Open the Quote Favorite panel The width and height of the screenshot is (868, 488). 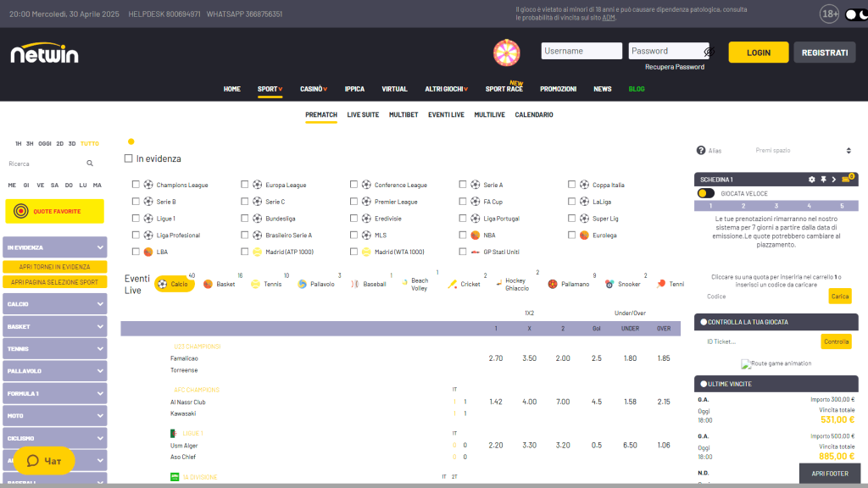tap(54, 210)
